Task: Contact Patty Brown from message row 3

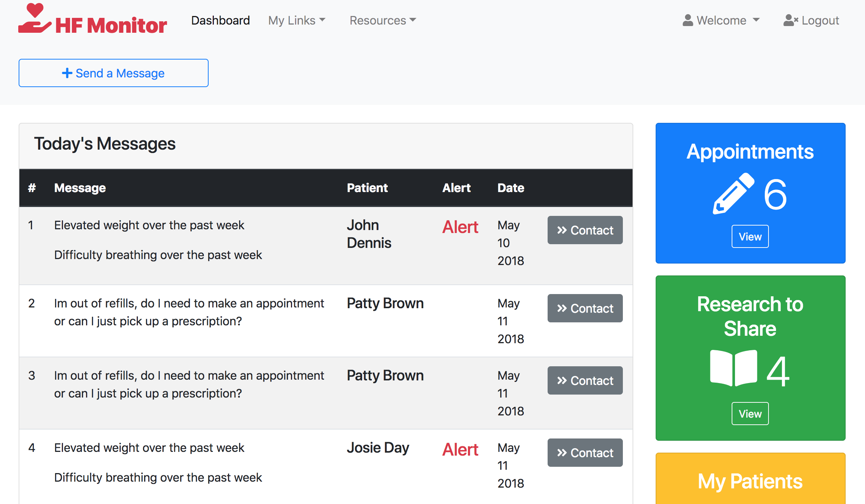Action: 585,380
